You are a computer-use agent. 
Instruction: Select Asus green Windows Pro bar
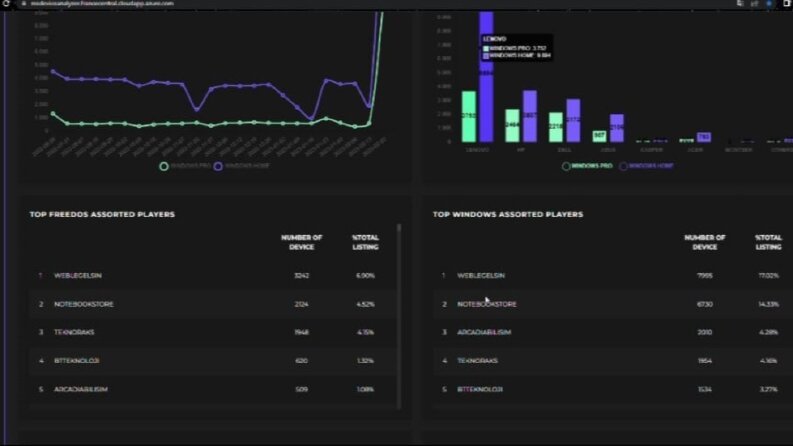pos(599,136)
